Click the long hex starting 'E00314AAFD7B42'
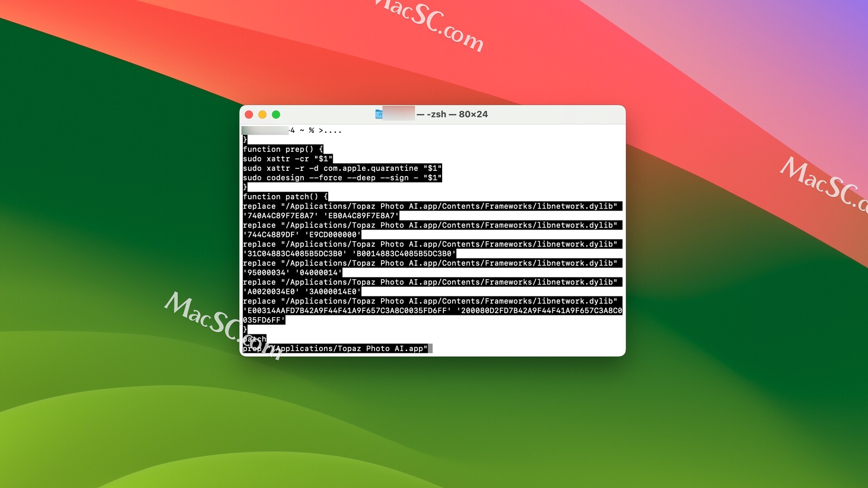868x488 pixels. [x=347, y=310]
